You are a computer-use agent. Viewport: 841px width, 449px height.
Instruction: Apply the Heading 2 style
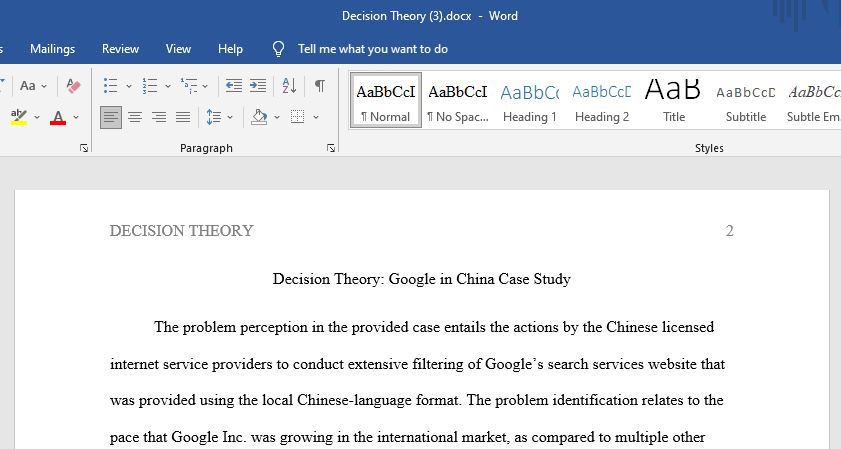[x=602, y=100]
